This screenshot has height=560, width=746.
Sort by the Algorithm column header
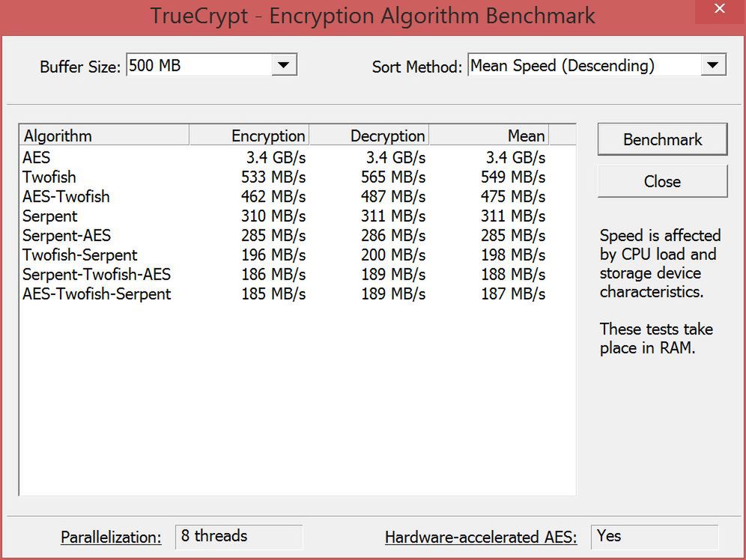[104, 136]
